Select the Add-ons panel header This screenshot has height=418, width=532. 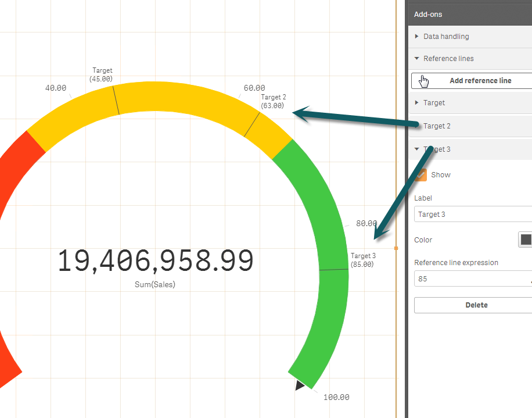click(x=470, y=15)
